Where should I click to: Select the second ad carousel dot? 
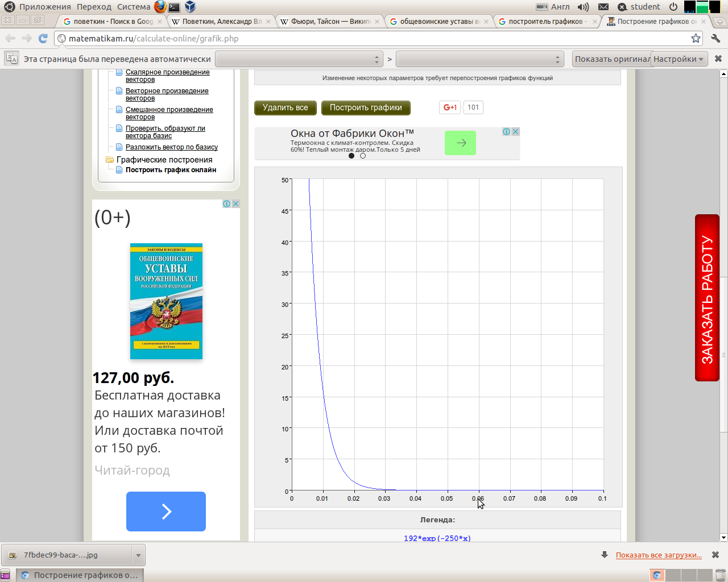pyautogui.click(x=363, y=156)
